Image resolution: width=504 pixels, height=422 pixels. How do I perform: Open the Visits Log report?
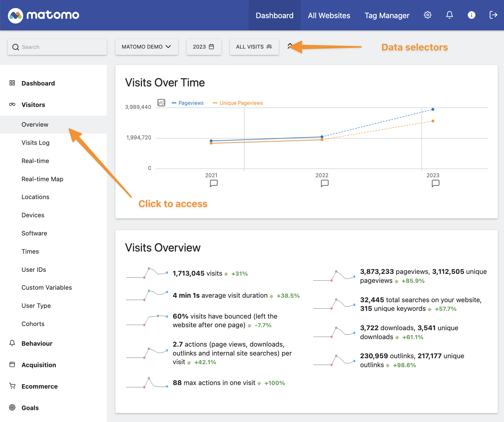click(x=35, y=143)
